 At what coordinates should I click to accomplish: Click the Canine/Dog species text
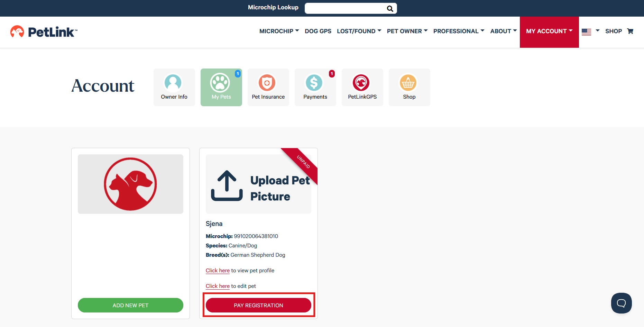[x=243, y=246]
